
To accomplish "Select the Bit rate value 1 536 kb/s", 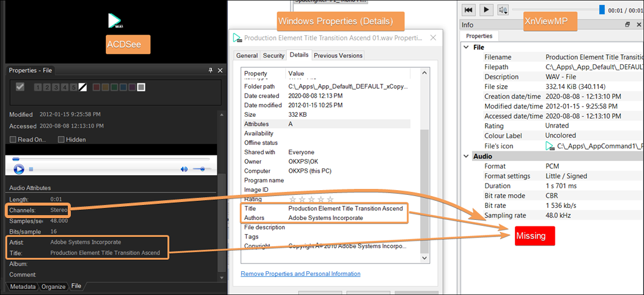I will pyautogui.click(x=561, y=205).
